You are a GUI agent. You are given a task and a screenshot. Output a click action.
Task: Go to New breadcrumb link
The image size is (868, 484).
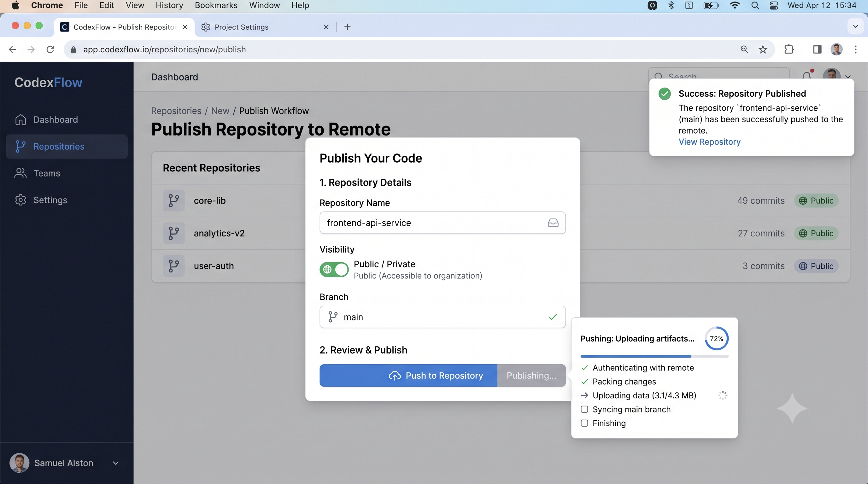tap(220, 111)
